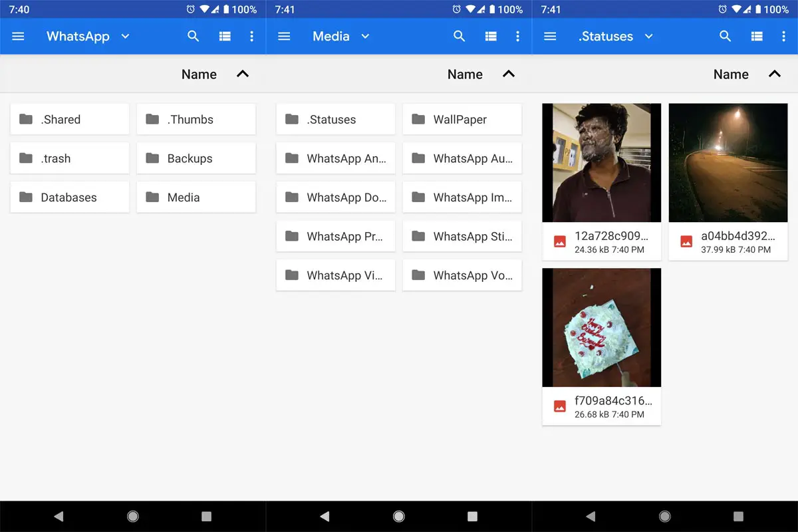This screenshot has width=798, height=532.
Task: Expand the .Statuses folder title dropdown
Action: (649, 37)
